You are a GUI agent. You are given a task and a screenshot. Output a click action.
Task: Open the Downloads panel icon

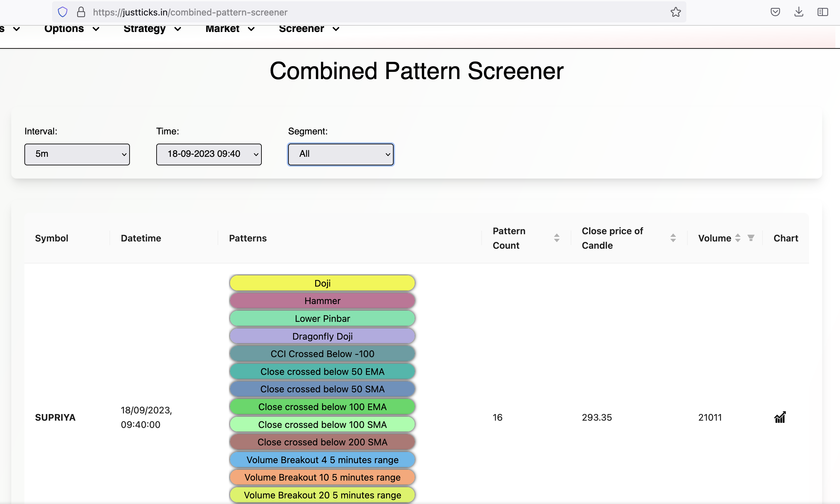coord(799,12)
